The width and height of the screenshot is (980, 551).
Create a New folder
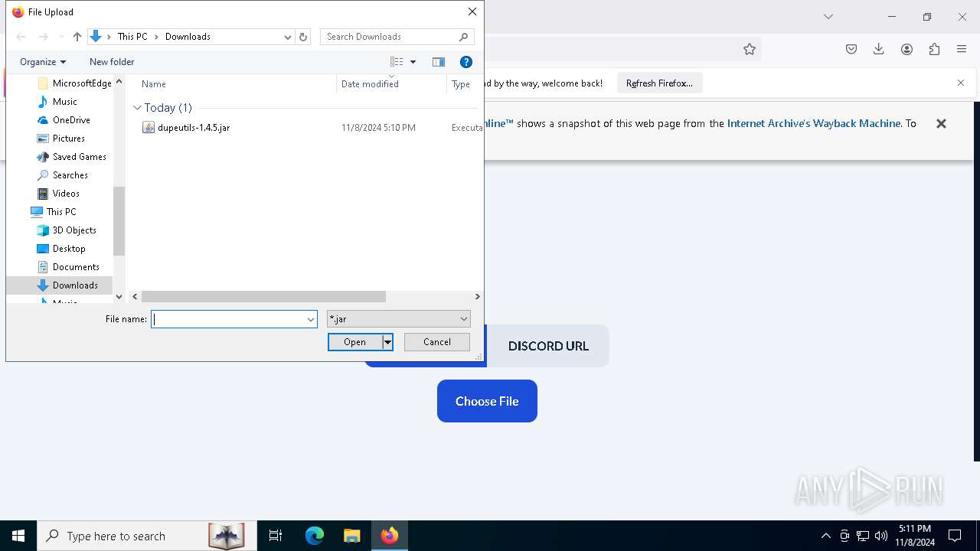tap(112, 62)
